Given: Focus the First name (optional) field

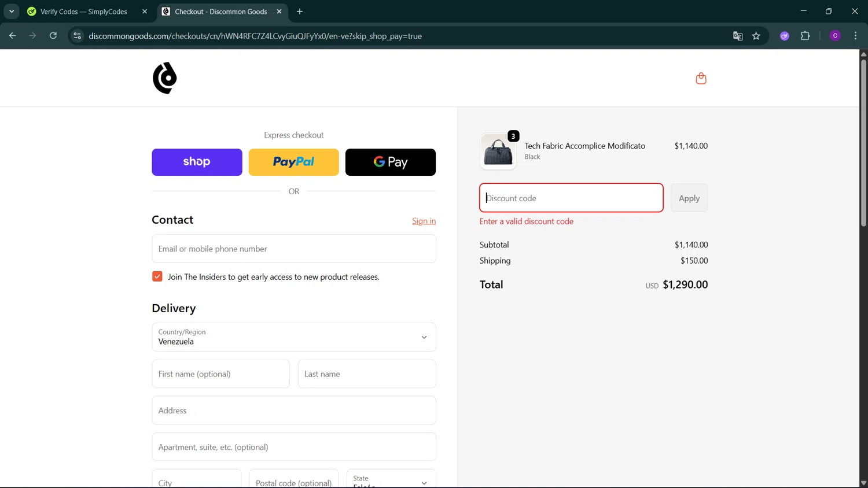Looking at the screenshot, I should [x=220, y=374].
